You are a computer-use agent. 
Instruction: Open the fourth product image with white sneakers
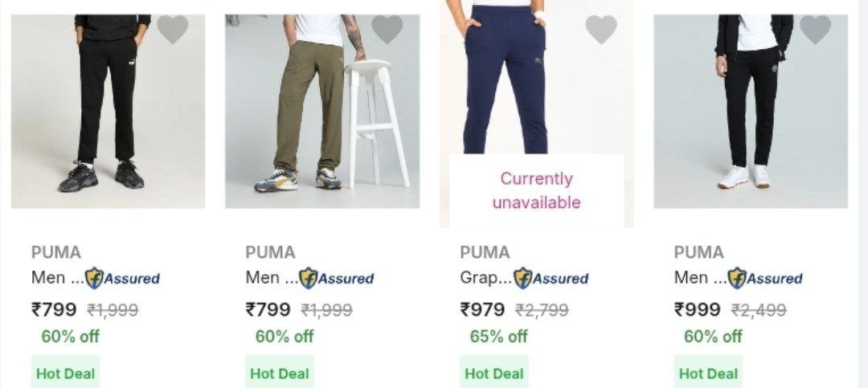[x=751, y=111]
